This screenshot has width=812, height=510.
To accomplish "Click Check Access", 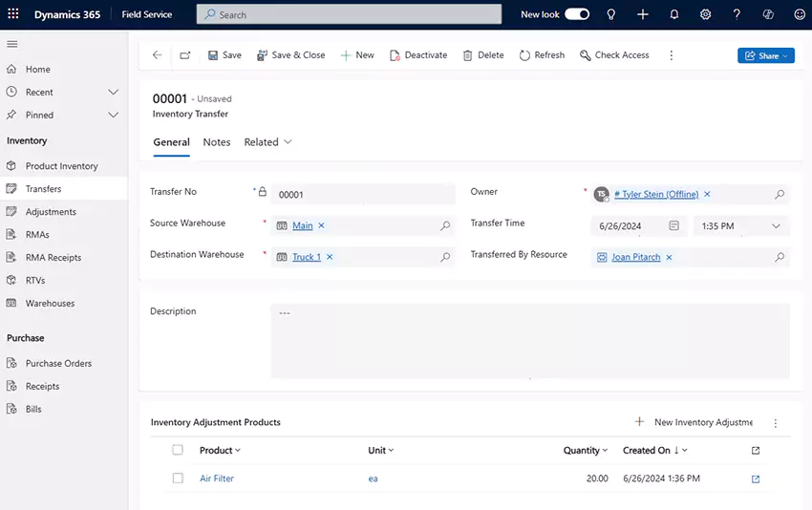I will (614, 54).
